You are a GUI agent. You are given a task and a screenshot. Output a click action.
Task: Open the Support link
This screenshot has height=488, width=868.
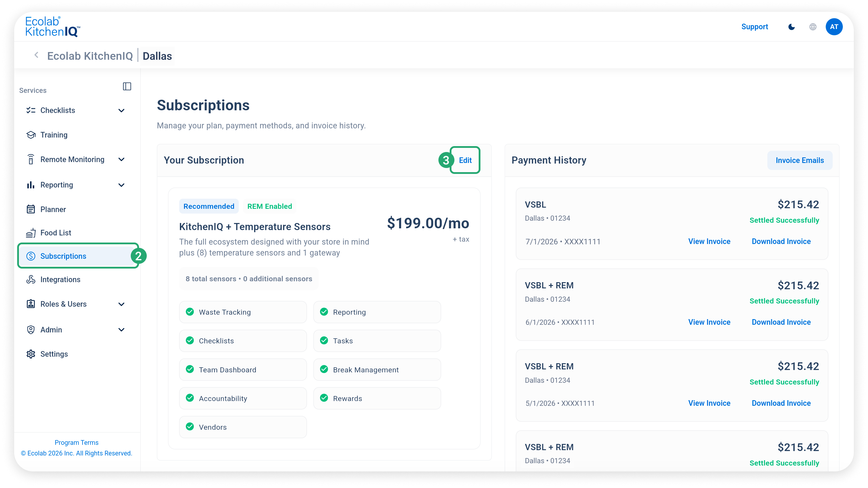click(x=754, y=27)
